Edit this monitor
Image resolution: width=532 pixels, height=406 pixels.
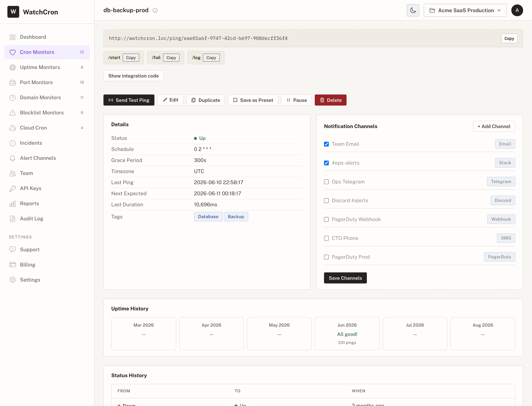(x=170, y=100)
